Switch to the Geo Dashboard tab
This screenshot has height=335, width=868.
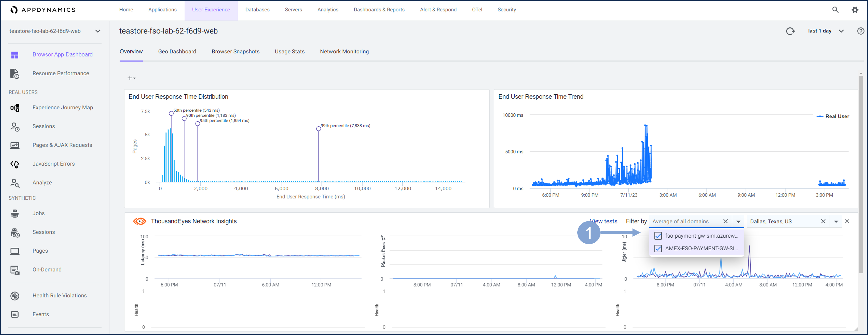click(x=177, y=52)
